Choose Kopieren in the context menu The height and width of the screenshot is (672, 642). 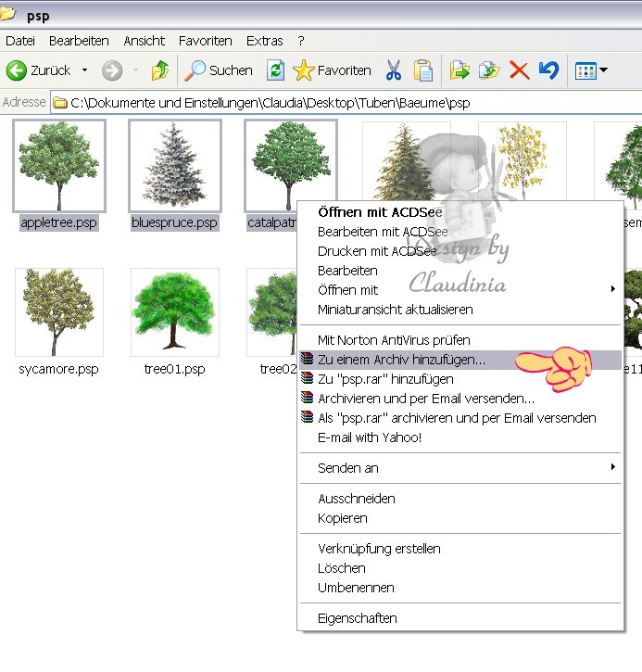460,518
